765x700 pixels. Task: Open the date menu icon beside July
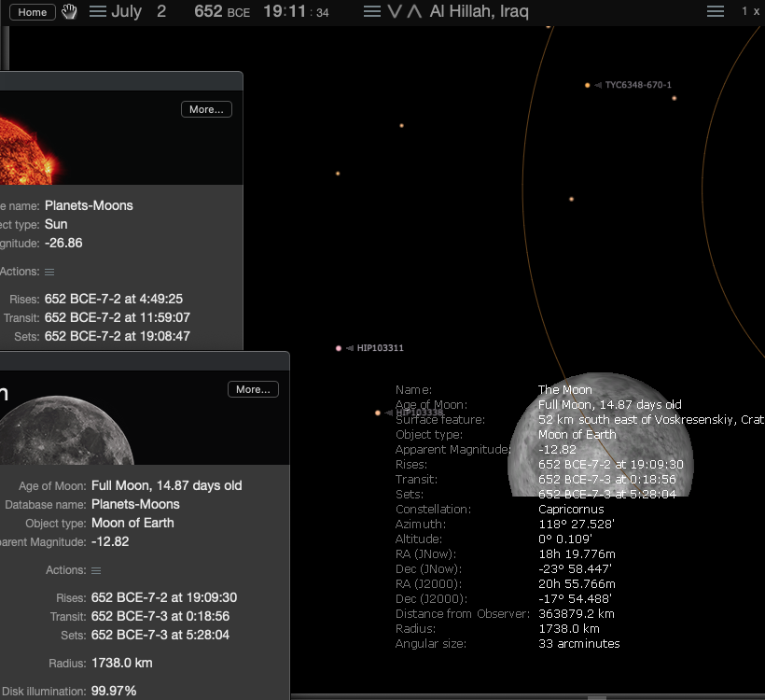pos(98,11)
